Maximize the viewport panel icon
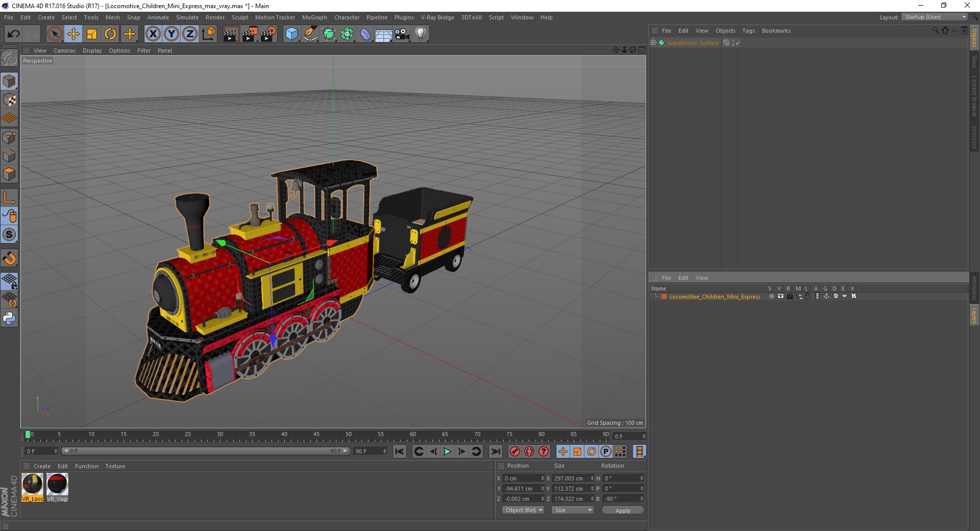Viewport: 980px width, 531px height. pyautogui.click(x=642, y=50)
